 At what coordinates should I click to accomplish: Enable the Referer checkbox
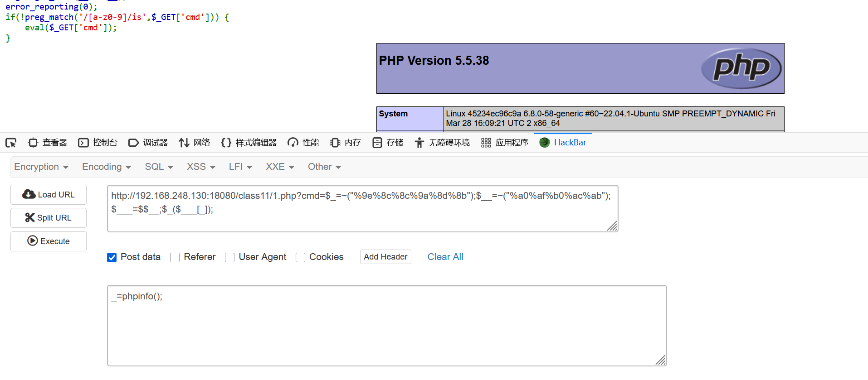[175, 257]
